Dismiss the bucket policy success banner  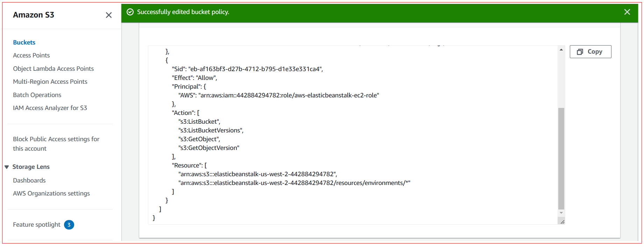627,12
